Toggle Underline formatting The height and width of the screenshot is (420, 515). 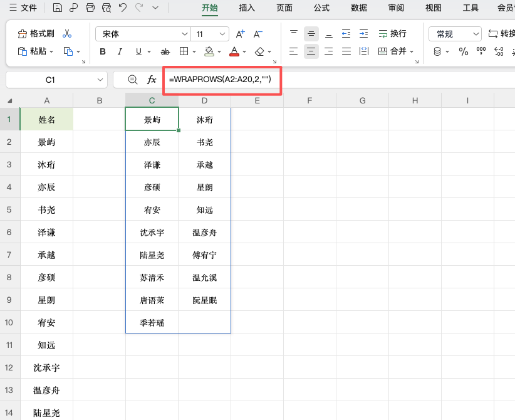click(138, 51)
